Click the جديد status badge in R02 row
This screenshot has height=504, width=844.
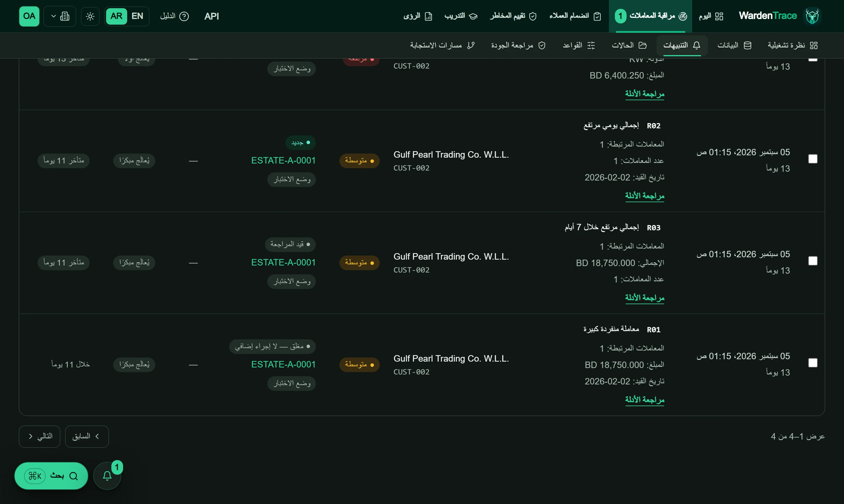coord(301,143)
